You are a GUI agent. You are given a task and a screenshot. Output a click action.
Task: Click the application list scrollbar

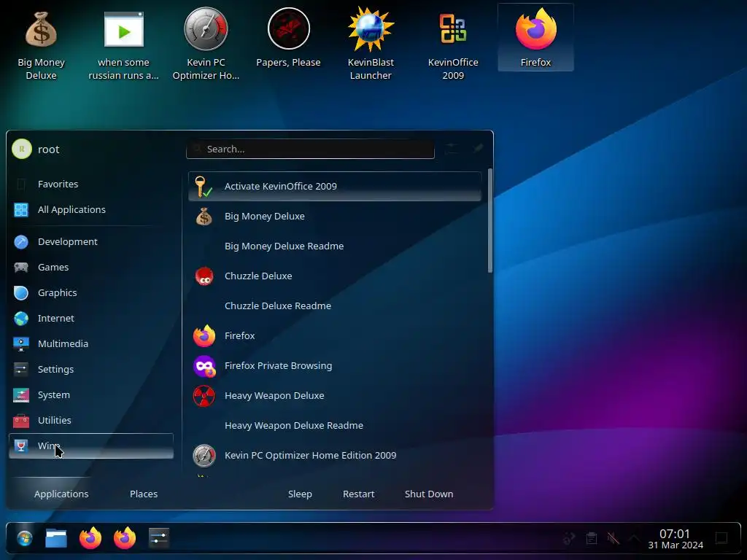pos(489,220)
